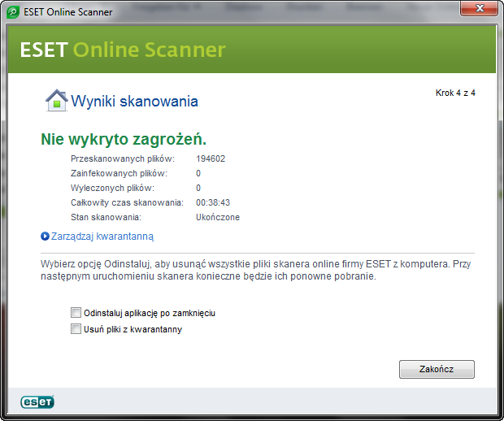Open the Zarządzaj kwarantanną link
This screenshot has height=421, width=504.
pyautogui.click(x=102, y=237)
